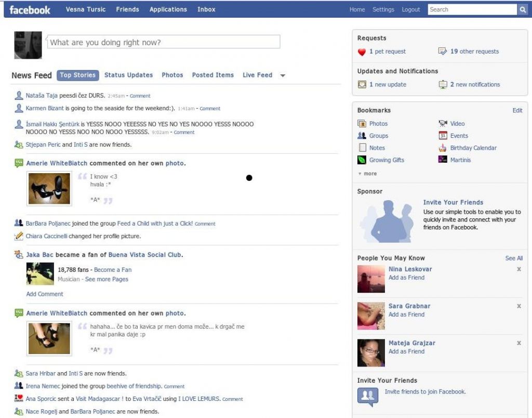
Task: Click friendship icon beside Sara Hribar
Action: [19, 373]
